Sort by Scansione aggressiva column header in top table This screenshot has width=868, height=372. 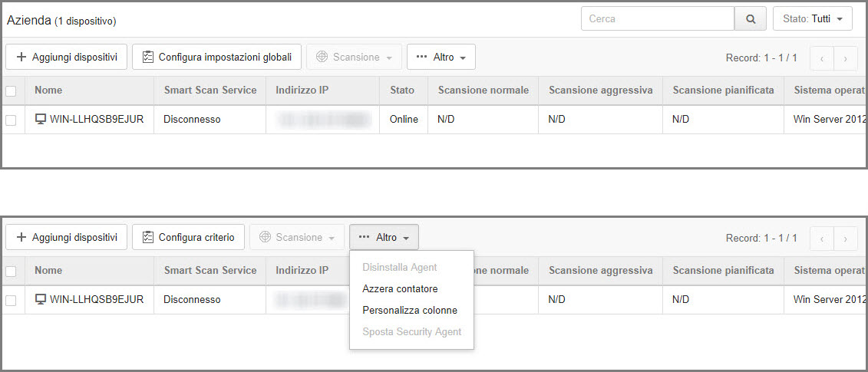coord(600,91)
